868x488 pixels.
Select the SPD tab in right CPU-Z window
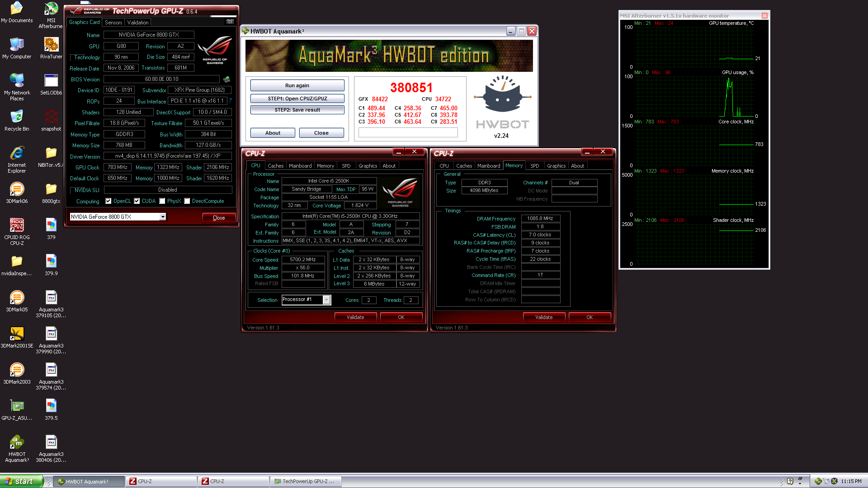[x=535, y=166]
